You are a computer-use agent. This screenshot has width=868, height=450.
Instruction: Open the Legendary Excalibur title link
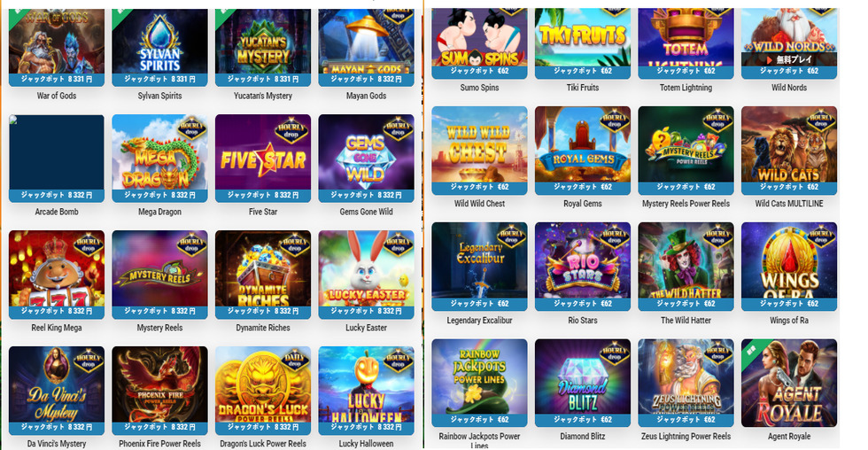479,320
